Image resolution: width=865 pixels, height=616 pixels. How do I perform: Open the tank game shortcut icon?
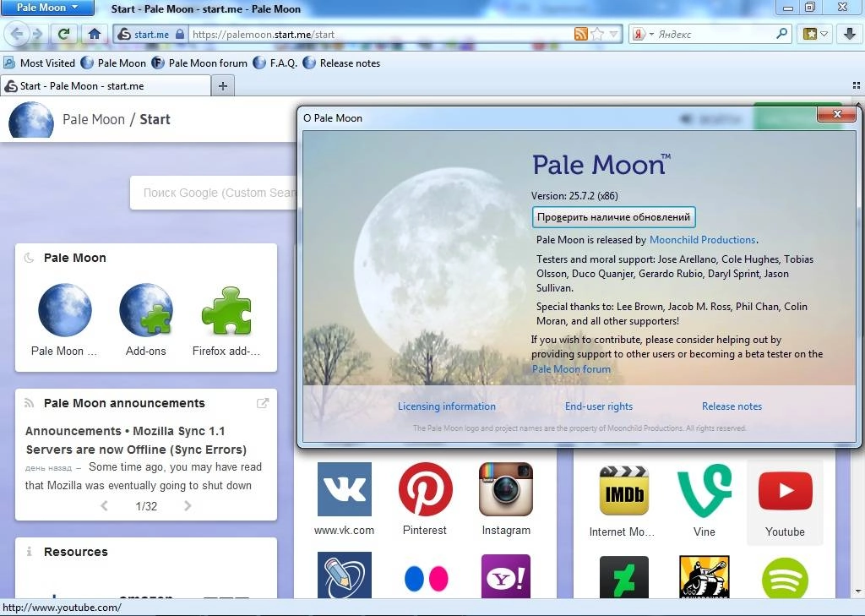[x=705, y=577]
